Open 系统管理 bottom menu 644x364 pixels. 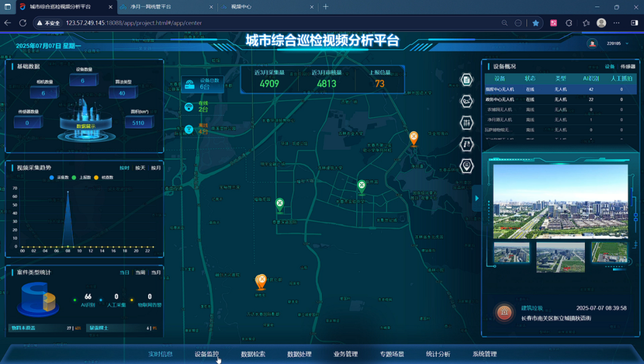tap(485, 354)
